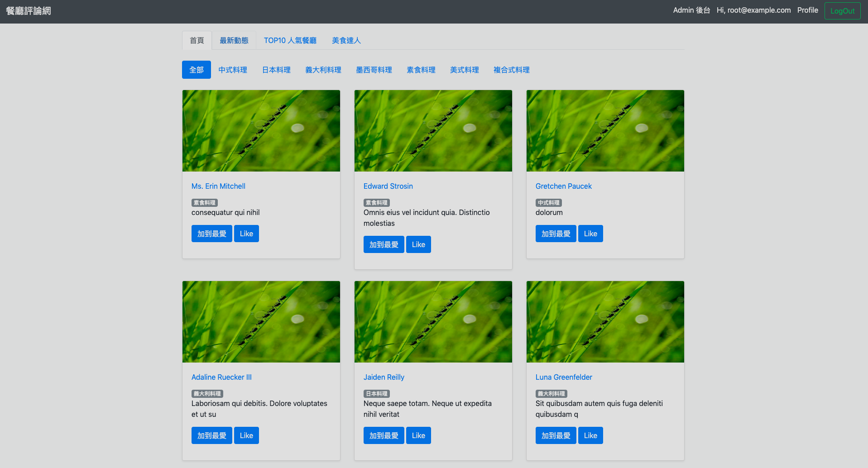The width and height of the screenshot is (868, 468).
Task: Open the Edward Strosin link
Action: (388, 186)
